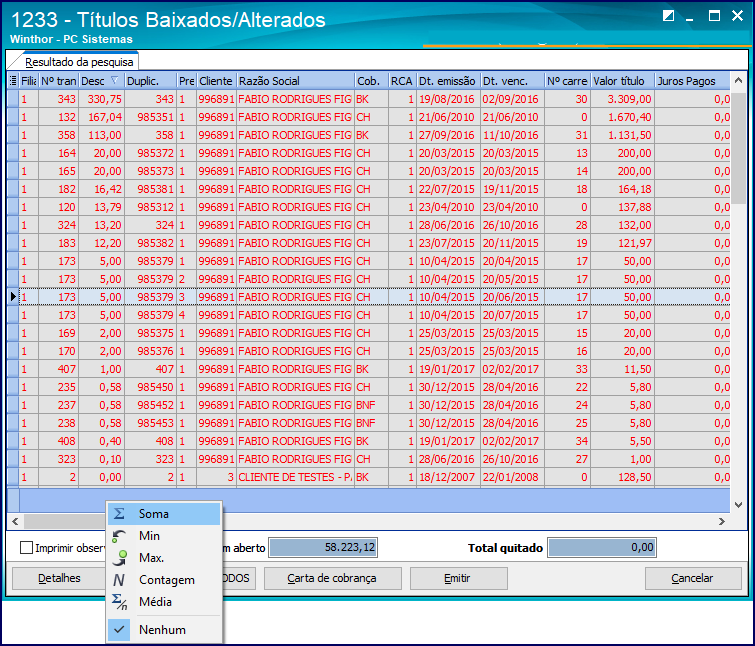The image size is (755, 646).
Task: Click the current row indicator arrow
Action: [13, 297]
